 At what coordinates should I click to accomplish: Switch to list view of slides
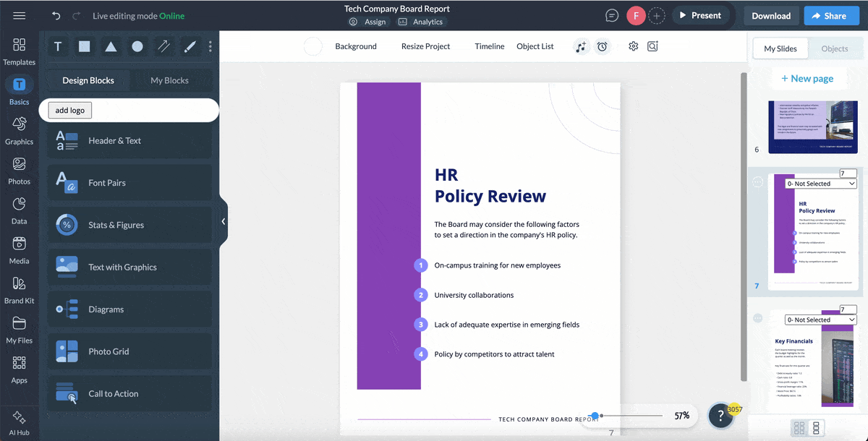817,427
